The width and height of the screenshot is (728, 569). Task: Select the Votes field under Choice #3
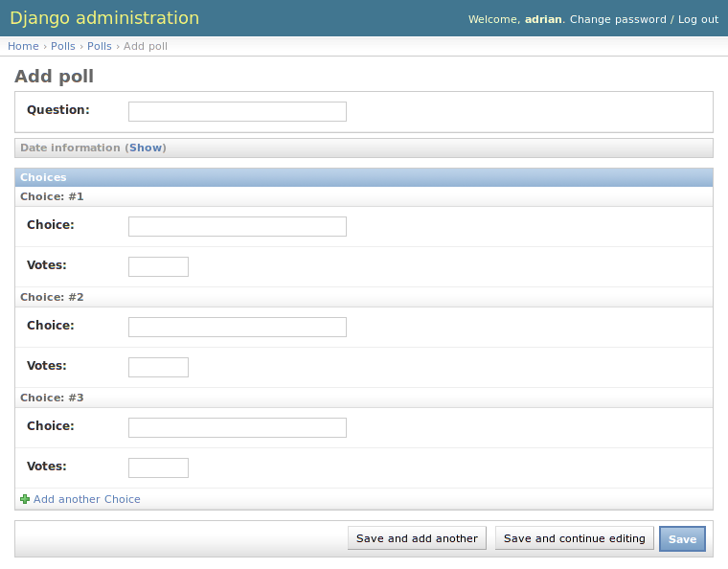coord(158,467)
